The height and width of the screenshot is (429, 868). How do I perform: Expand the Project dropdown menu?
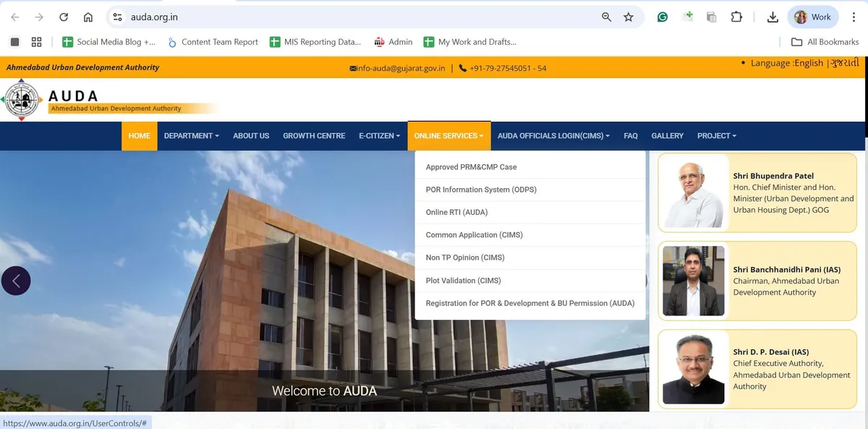tap(716, 136)
